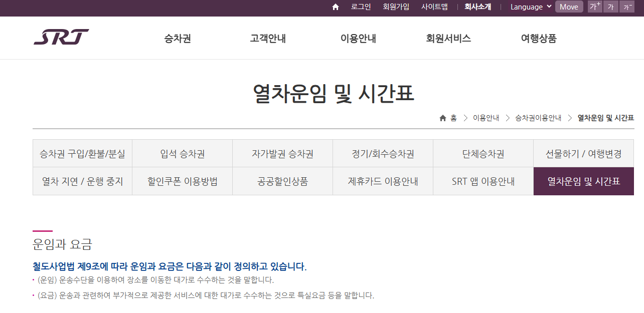This screenshot has width=644, height=313.
Task: Click the breadcrumb home icon next to 홈
Action: (x=443, y=118)
